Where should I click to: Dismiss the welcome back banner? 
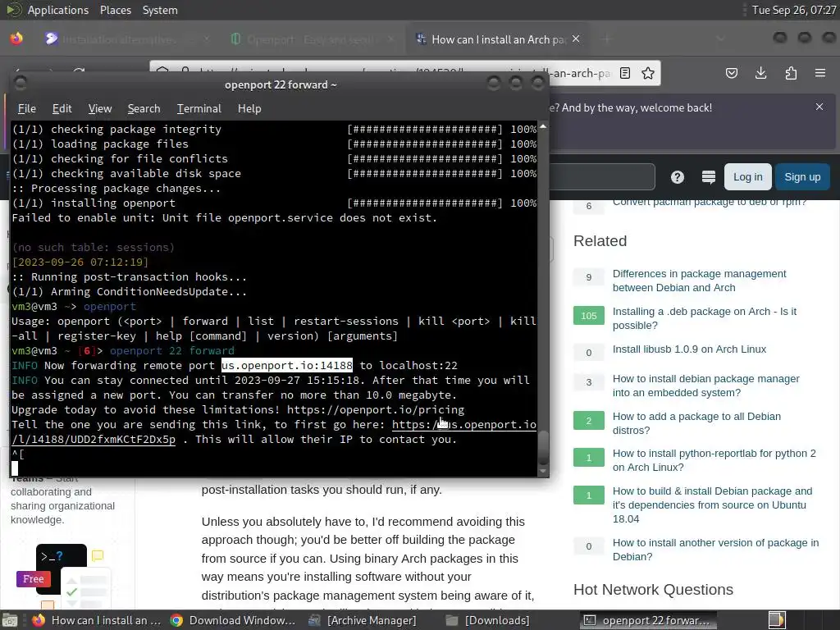819,107
